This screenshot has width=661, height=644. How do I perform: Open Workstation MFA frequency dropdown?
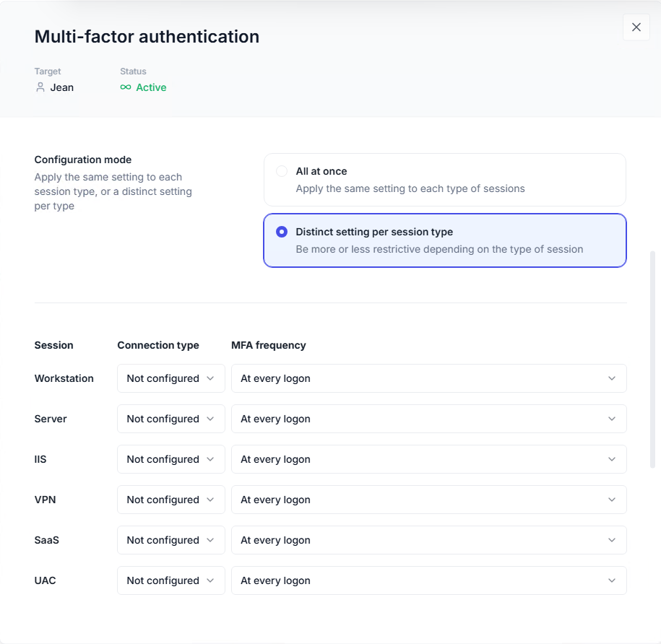click(428, 378)
